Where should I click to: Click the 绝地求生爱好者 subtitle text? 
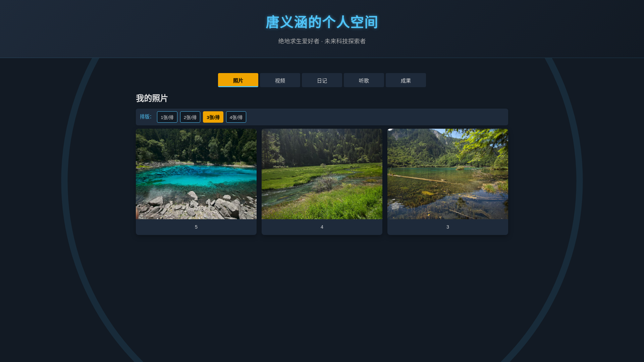[x=299, y=41]
